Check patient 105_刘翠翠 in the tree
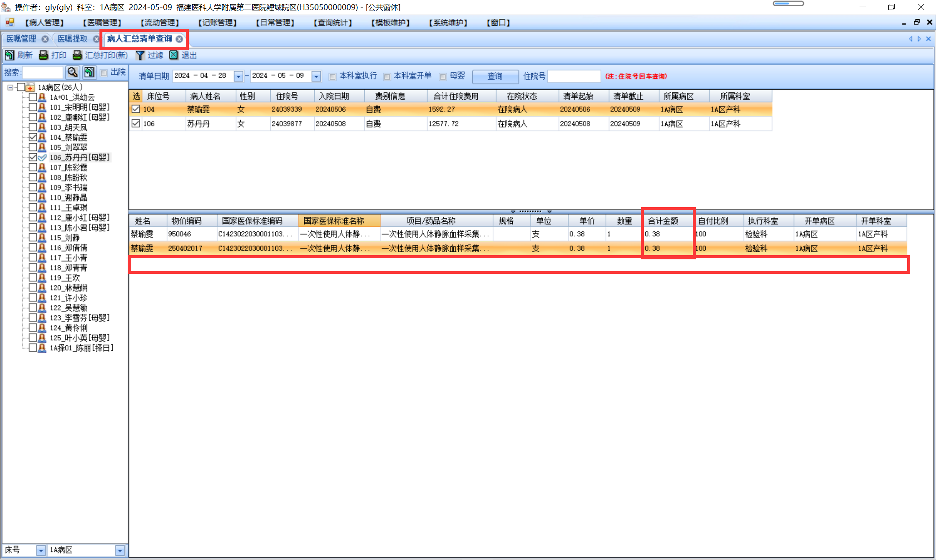The height and width of the screenshot is (560, 936). pyautogui.click(x=33, y=147)
